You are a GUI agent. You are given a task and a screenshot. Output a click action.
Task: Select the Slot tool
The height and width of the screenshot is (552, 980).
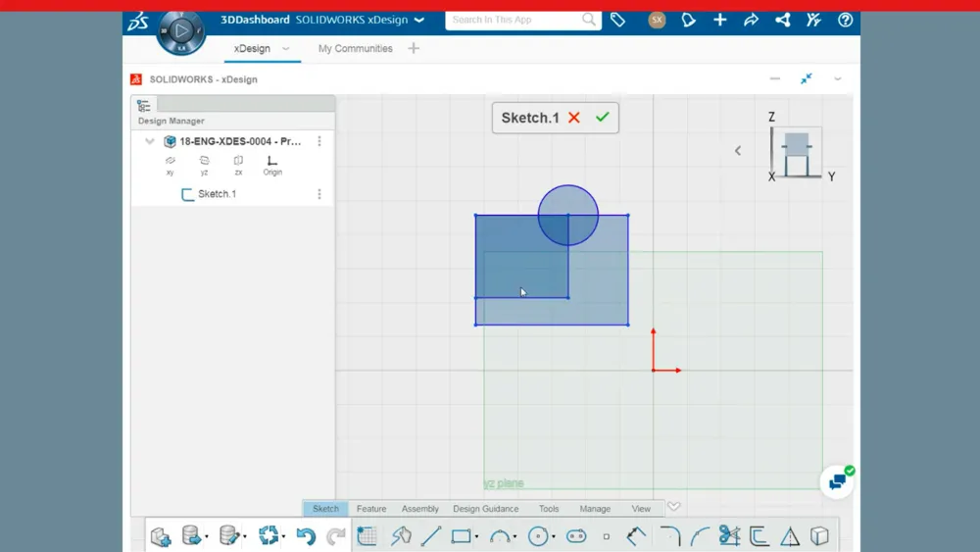tap(576, 536)
